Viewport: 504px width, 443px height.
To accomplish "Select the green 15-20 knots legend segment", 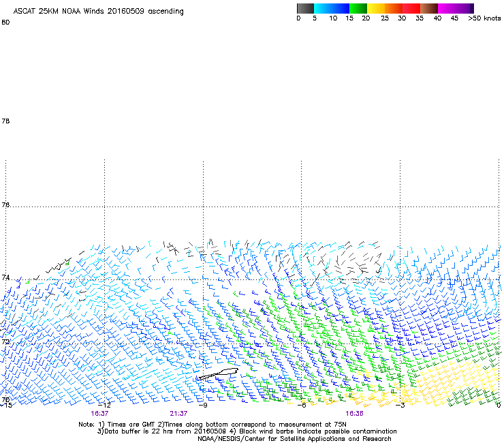I will click(x=358, y=8).
